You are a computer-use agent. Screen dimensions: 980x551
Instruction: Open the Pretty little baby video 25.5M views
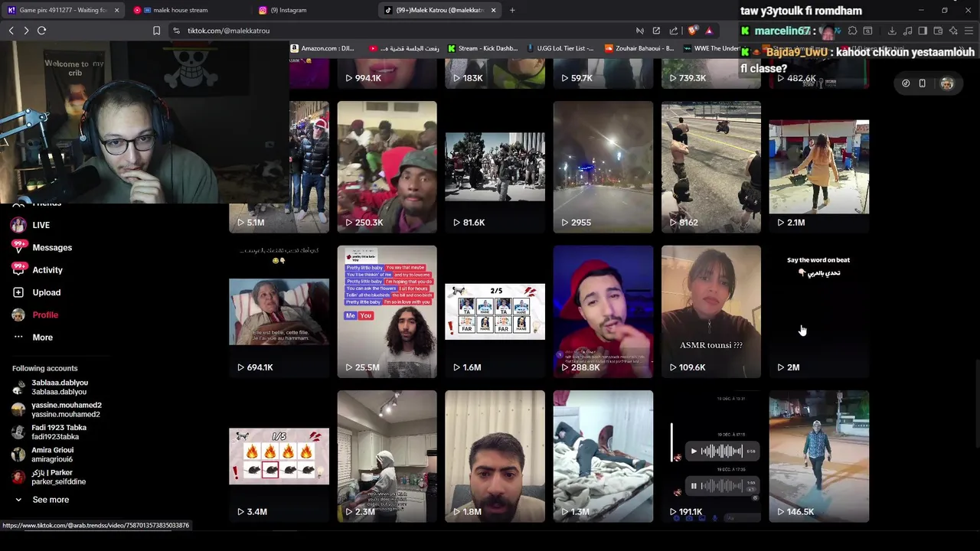coord(387,311)
